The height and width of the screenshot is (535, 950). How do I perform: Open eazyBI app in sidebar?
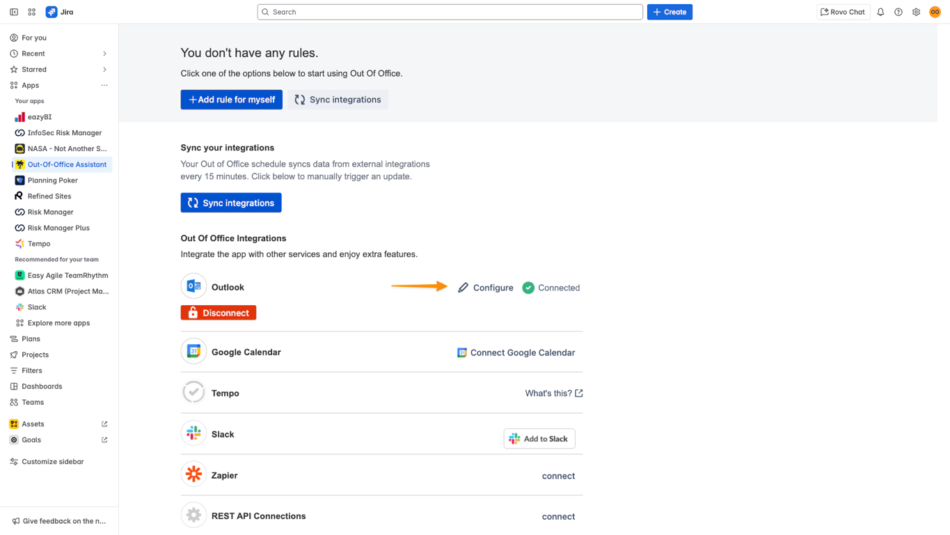pos(42,117)
